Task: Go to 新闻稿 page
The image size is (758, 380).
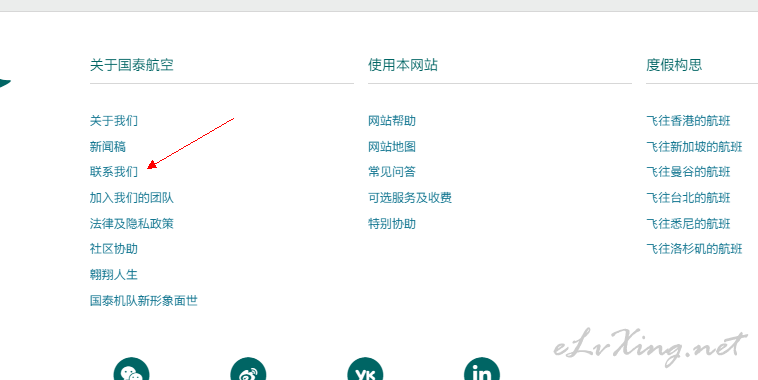Action: point(108,146)
